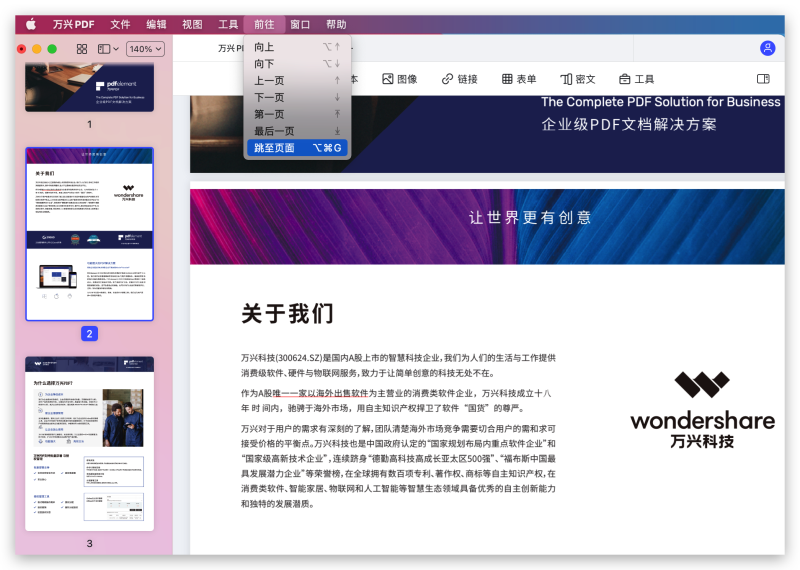Click the 关于我们 heading in document
The image size is (800, 570).
tap(287, 314)
